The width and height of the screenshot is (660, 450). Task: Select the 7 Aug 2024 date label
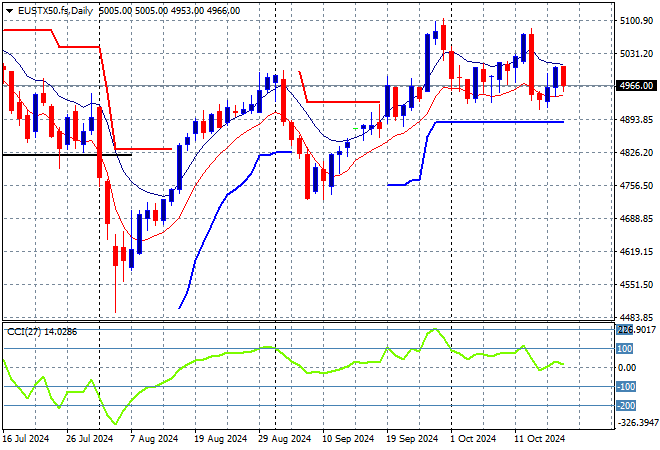(x=154, y=439)
